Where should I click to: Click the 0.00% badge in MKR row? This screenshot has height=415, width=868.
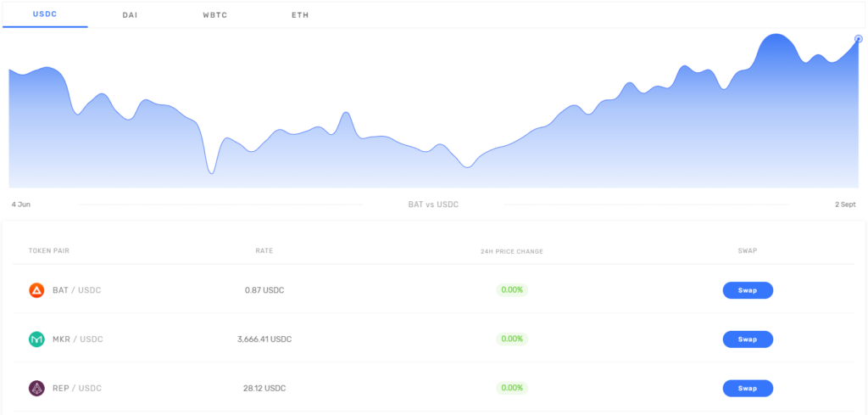pyautogui.click(x=512, y=339)
